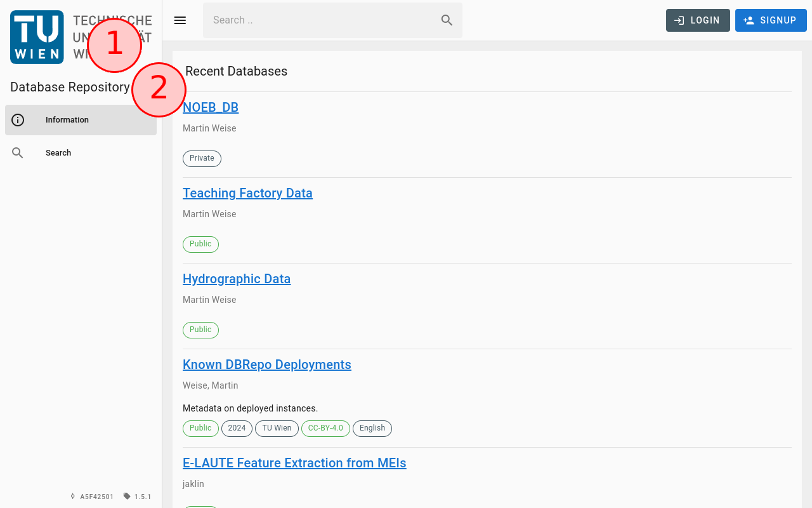Screen dimensions: 812x508
Task: Open the NOEB_DB database link
Action: pyautogui.click(x=211, y=107)
